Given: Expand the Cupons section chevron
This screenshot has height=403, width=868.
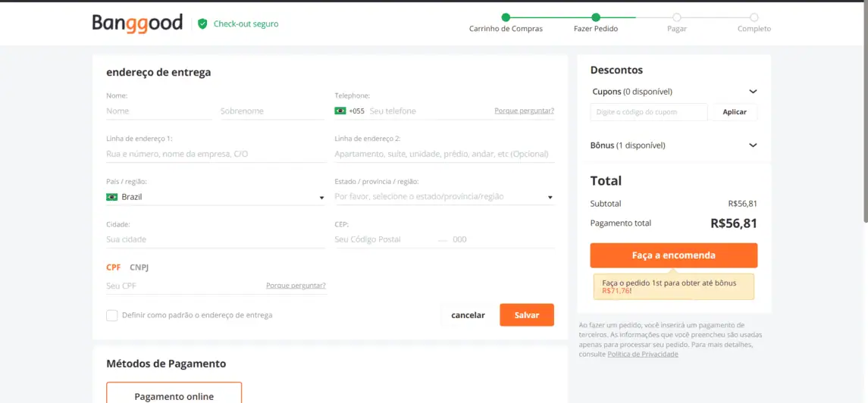Looking at the screenshot, I should (753, 91).
